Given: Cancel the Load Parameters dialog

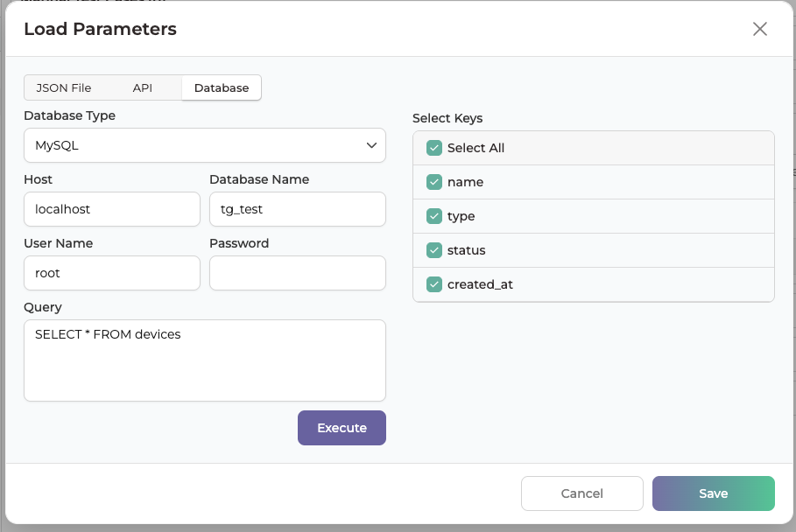Looking at the screenshot, I should click(581, 493).
